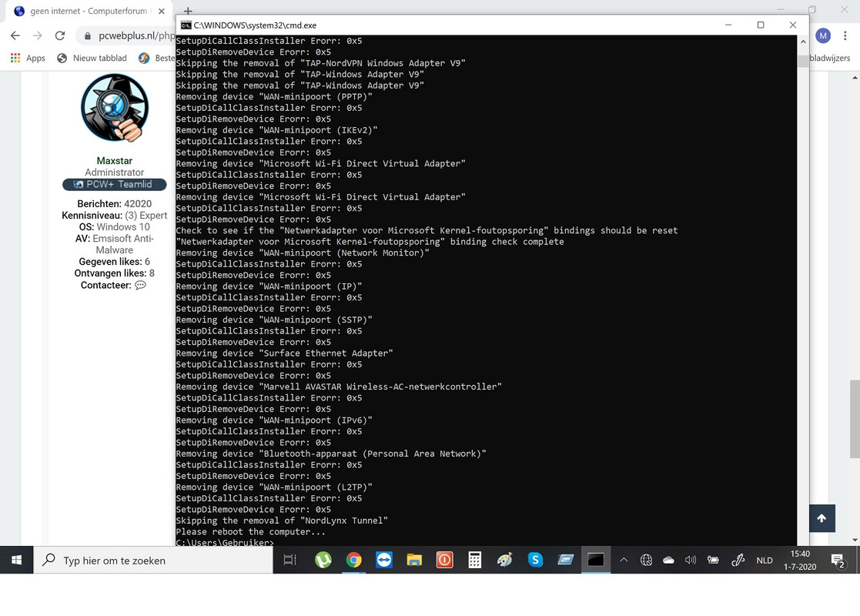Screen dimensions: 860x616
Task: Open Task View from the taskbar
Action: point(289,560)
